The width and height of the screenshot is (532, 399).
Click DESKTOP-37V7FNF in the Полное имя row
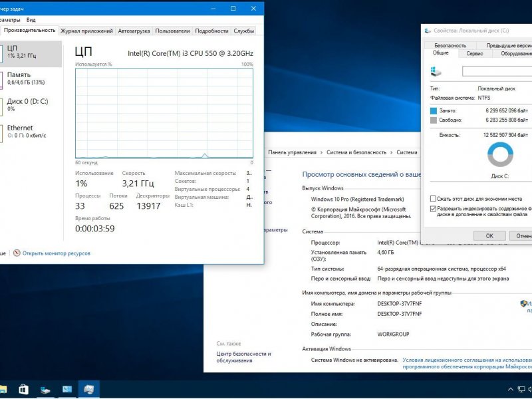(x=400, y=314)
